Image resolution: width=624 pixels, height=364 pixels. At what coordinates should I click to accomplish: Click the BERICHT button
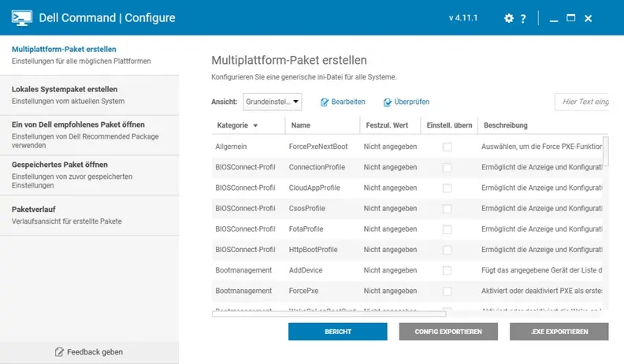tap(337, 332)
